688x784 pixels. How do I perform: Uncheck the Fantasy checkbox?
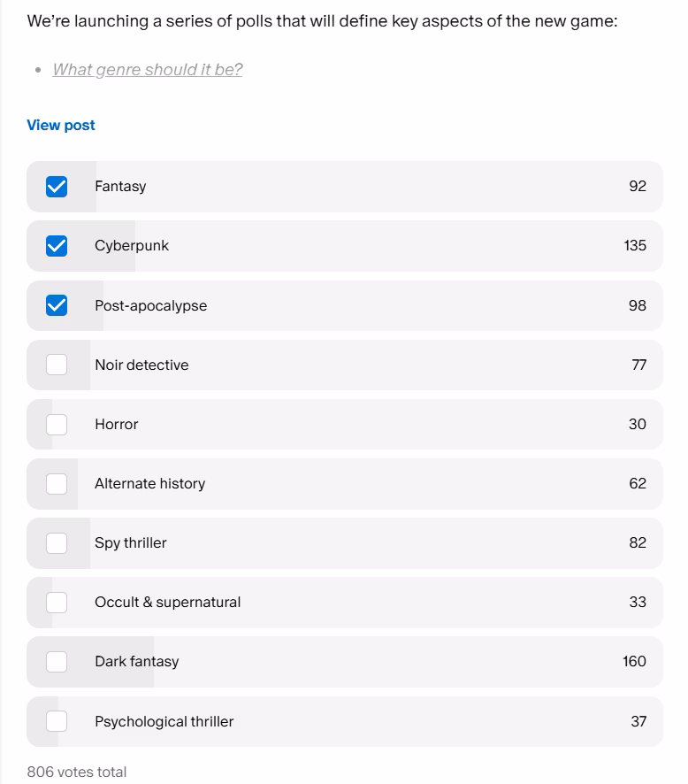[57, 187]
